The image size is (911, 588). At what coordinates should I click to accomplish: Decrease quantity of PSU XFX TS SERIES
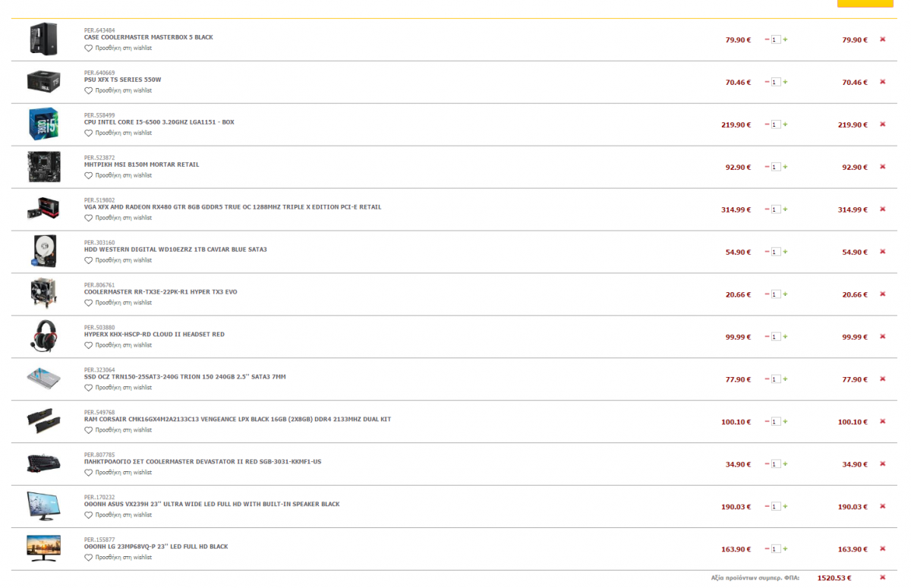pyautogui.click(x=767, y=82)
